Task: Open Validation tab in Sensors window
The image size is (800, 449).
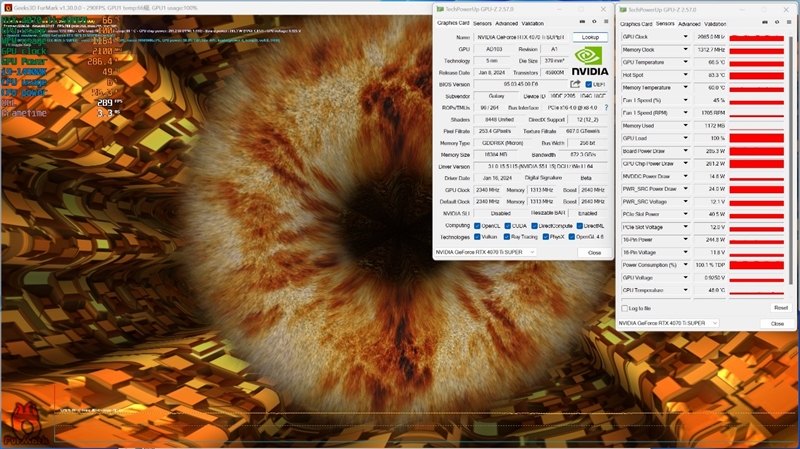Action: tap(715, 24)
